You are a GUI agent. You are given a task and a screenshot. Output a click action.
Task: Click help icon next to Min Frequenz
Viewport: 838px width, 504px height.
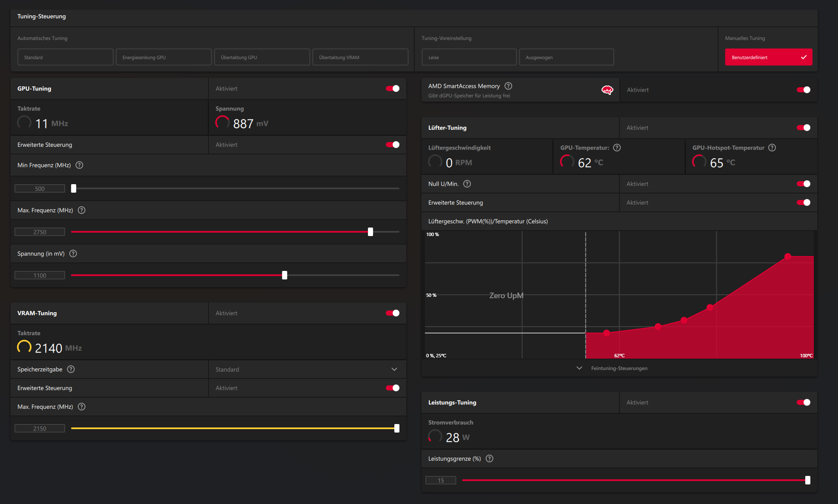[79, 165]
